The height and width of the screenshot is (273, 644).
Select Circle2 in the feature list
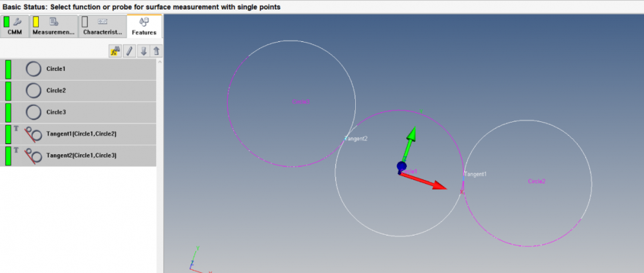[56, 90]
